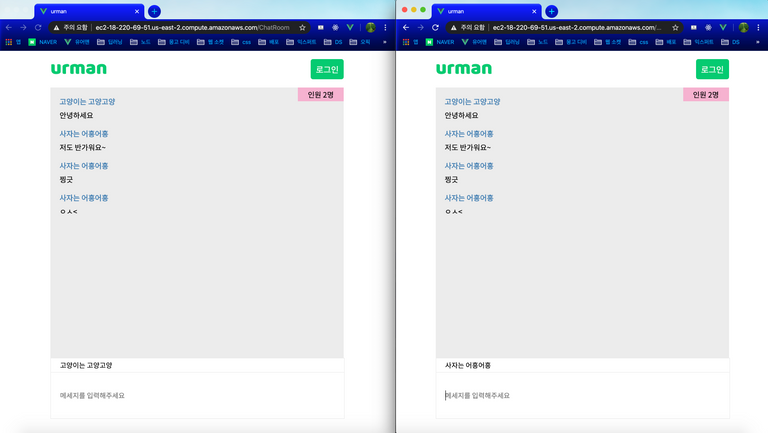Go forward in the left browser window
Screen dimensions: 768x433
pyautogui.click(x=23, y=27)
